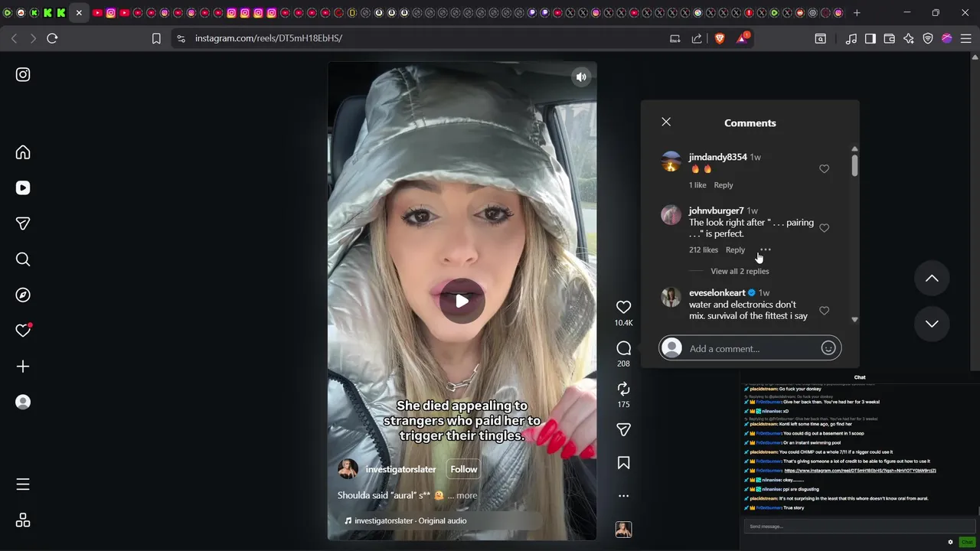Open Notifications heart in the sidebar
The image size is (980, 551).
(x=23, y=331)
